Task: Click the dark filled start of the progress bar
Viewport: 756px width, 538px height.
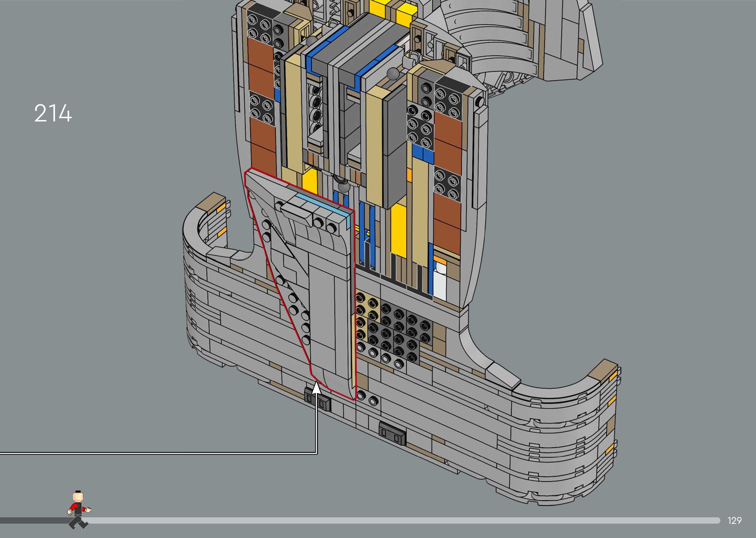Action: 33,520
